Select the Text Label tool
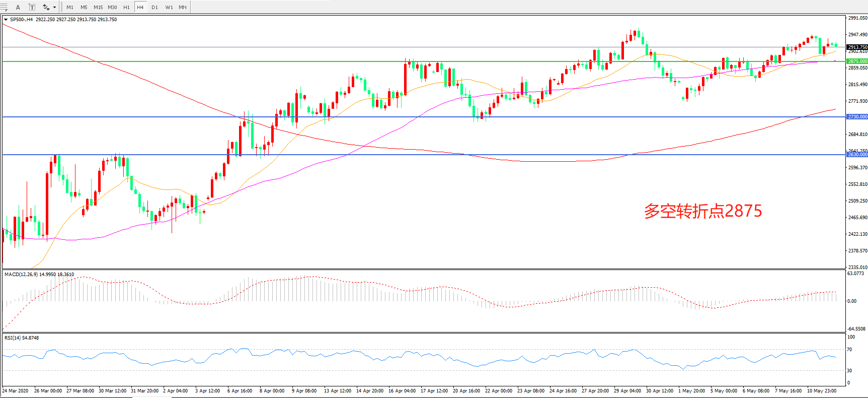868x398 pixels. pyautogui.click(x=32, y=7)
